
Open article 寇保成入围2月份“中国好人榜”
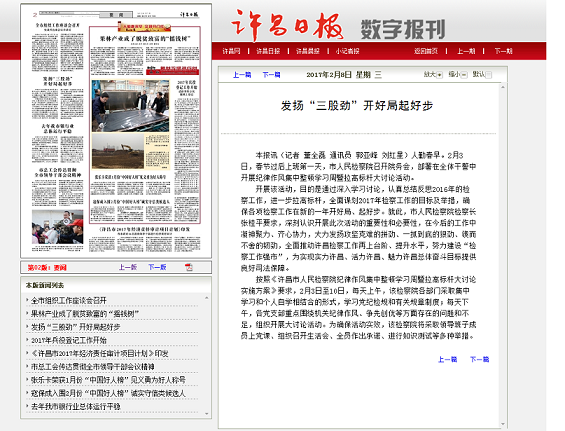click(x=108, y=393)
